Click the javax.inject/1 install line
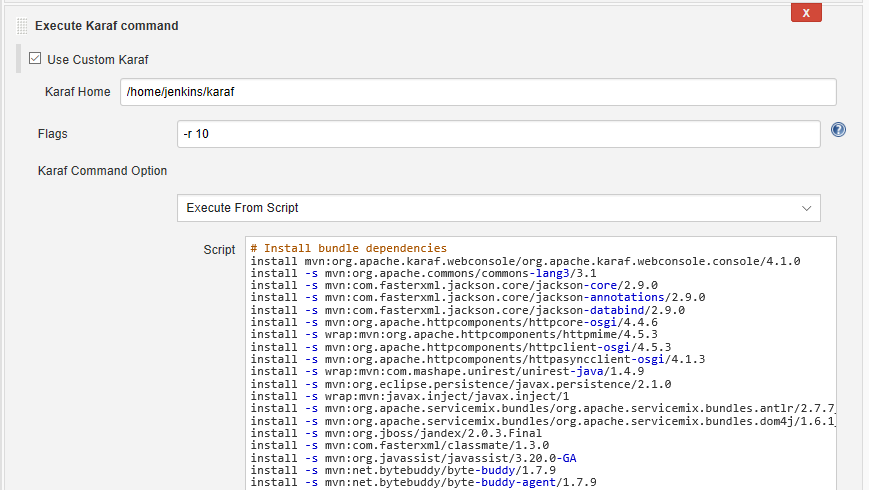This screenshot has height=490, width=869. click(x=410, y=396)
